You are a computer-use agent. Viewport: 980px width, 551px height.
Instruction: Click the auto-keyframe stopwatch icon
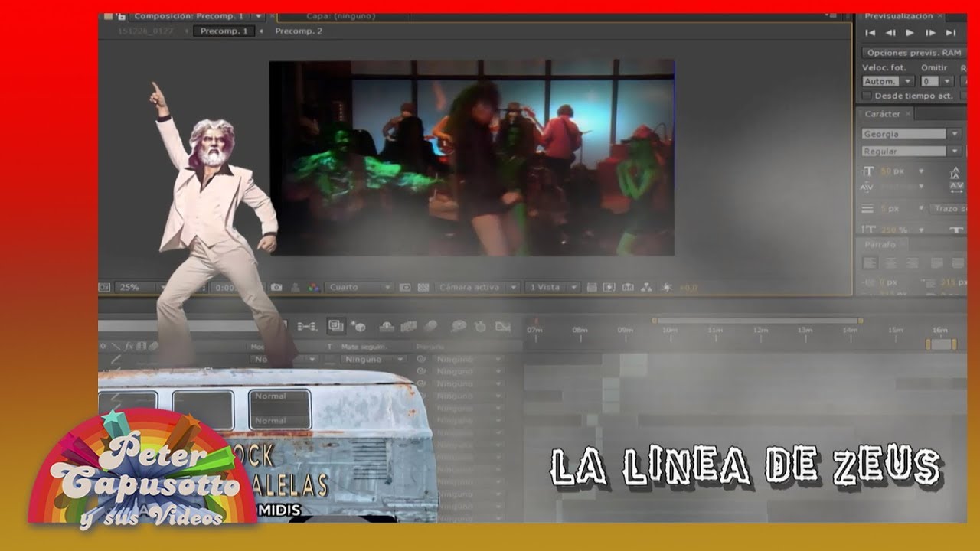(480, 327)
